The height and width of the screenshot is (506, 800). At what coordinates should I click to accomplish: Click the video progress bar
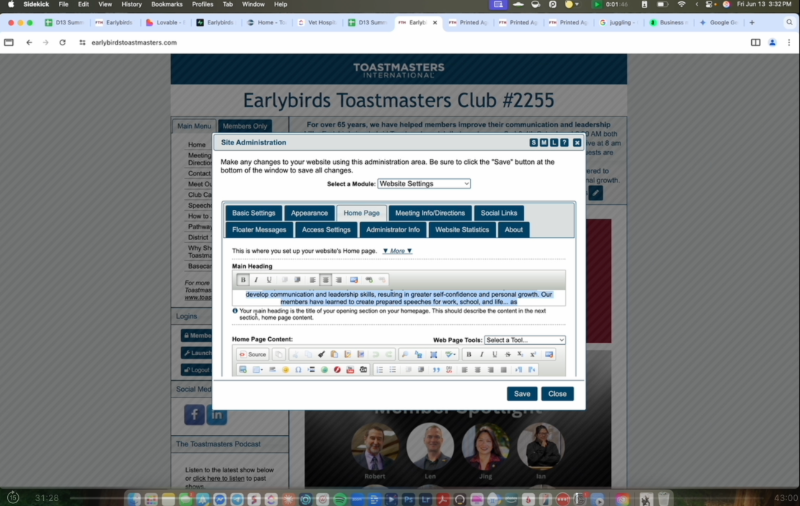click(418, 498)
